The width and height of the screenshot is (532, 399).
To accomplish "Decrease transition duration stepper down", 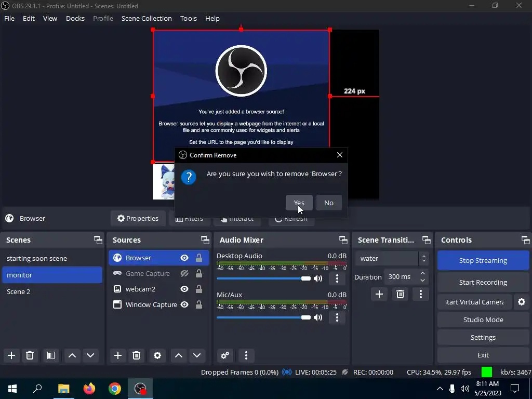I will pos(422,280).
